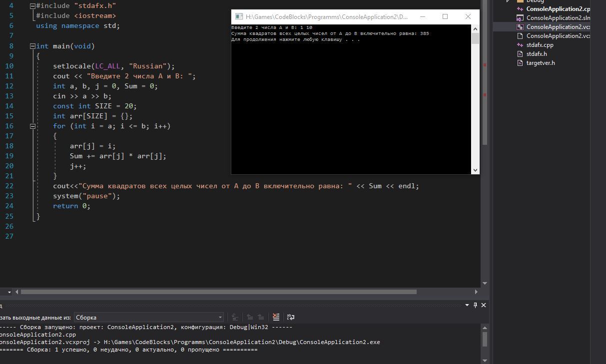Click 'int main(void)' declaration
This screenshot has width=606, height=364.
(65, 46)
